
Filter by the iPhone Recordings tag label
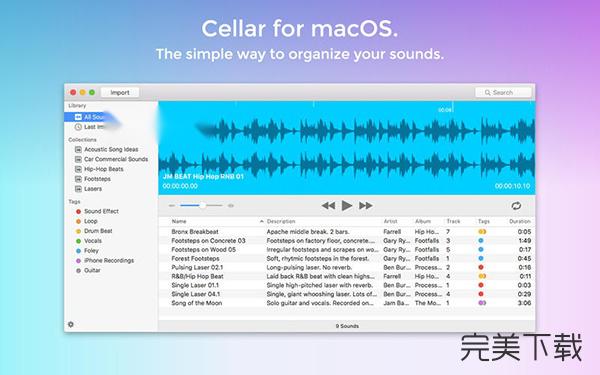point(109,261)
